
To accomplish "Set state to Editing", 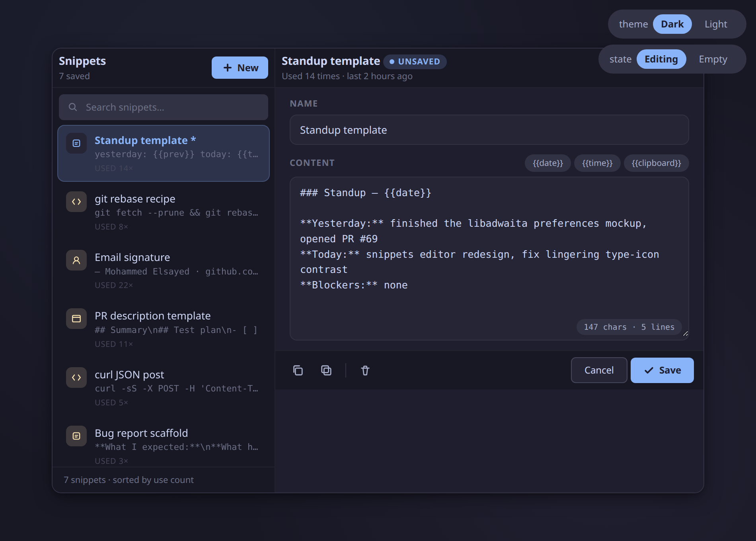I will 661,59.
